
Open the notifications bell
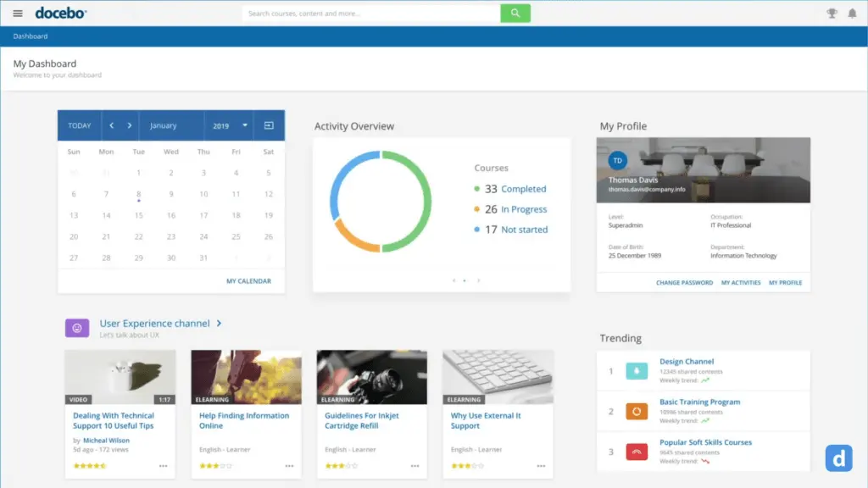tap(852, 14)
